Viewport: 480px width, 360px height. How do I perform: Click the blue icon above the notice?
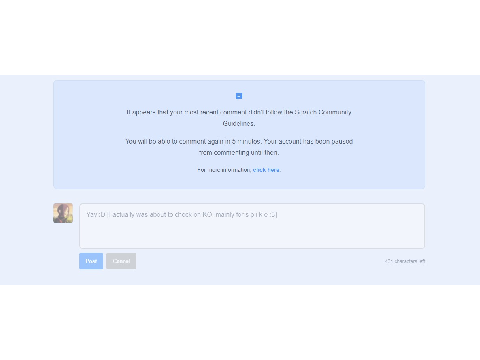tap(239, 96)
